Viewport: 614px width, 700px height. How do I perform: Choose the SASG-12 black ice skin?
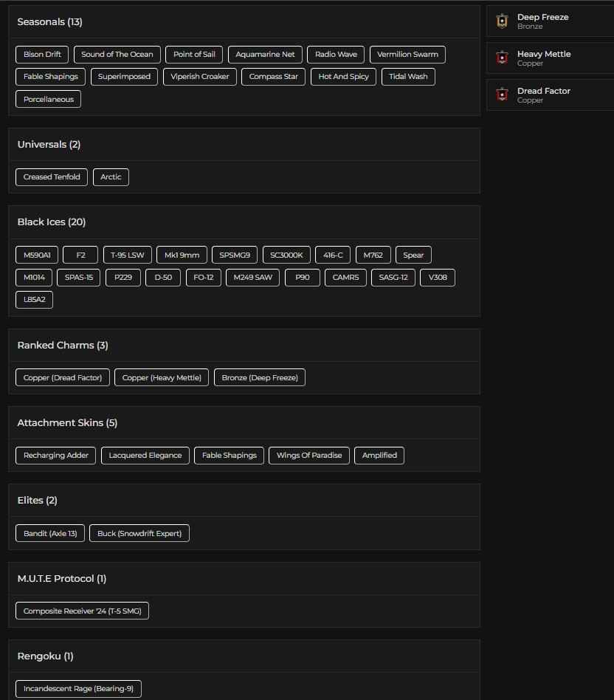(x=393, y=278)
